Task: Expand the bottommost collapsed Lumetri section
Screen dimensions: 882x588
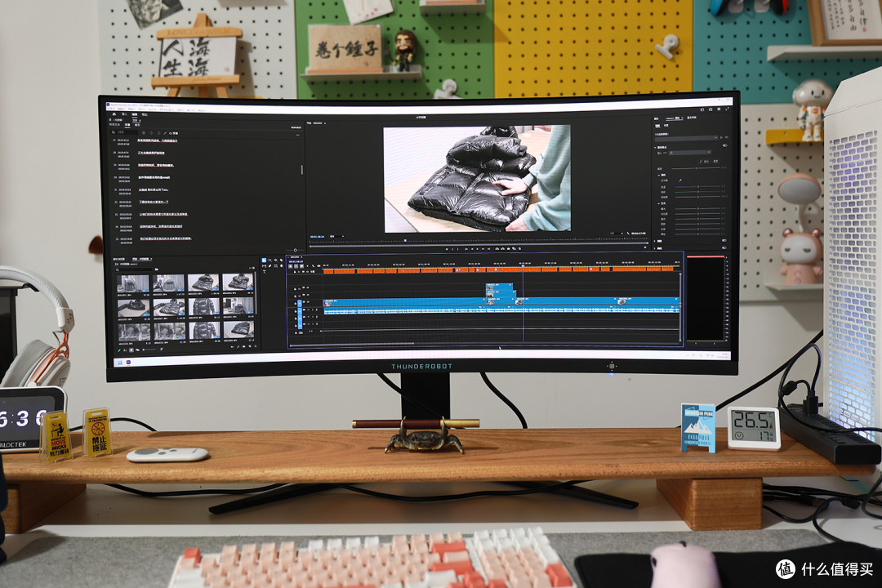Action: click(655, 248)
